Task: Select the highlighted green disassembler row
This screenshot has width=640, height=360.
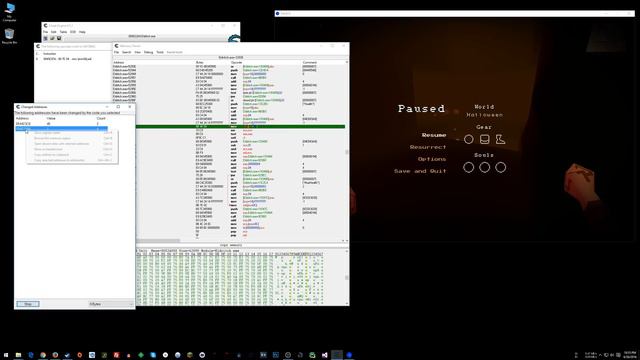Action: 240,127
